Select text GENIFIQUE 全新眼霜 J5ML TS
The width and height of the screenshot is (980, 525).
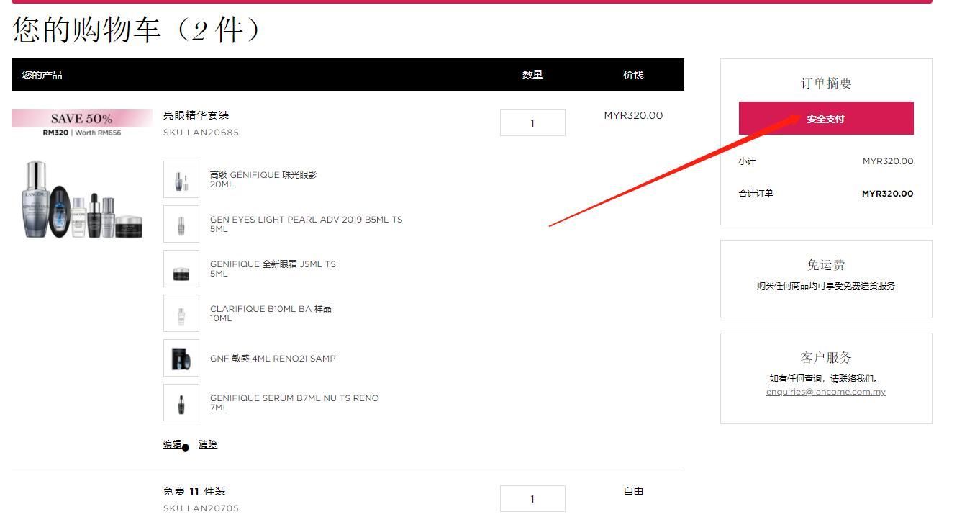click(273, 264)
